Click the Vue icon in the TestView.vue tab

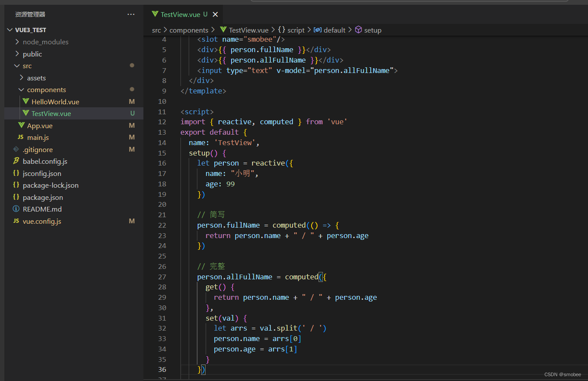tap(155, 14)
